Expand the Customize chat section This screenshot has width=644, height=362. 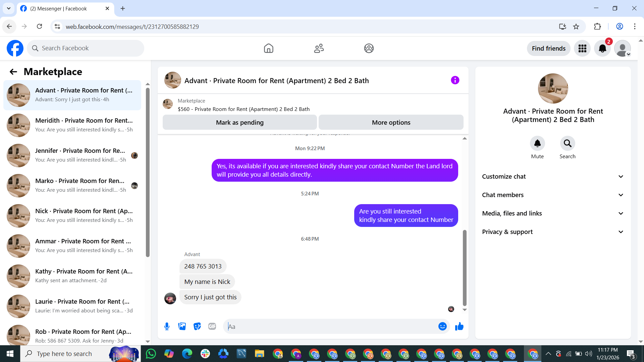coord(553,176)
